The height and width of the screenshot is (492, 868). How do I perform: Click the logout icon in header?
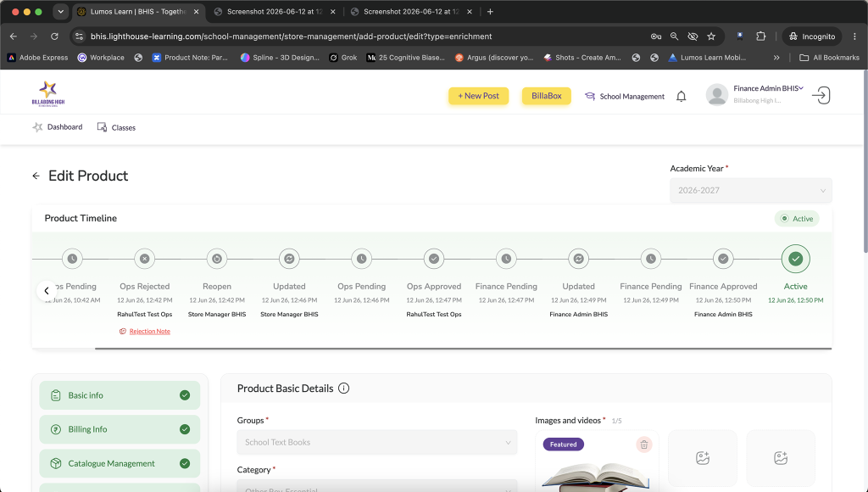(821, 95)
